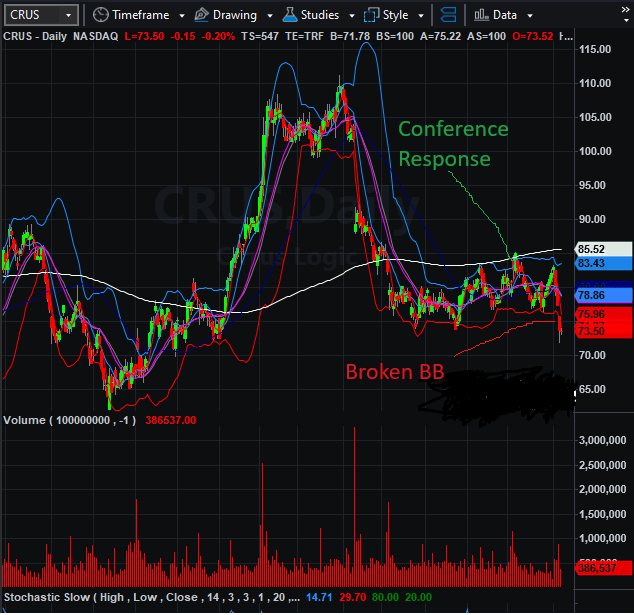Open the Style brackets icon
634x615 pixels.
(x=372, y=15)
